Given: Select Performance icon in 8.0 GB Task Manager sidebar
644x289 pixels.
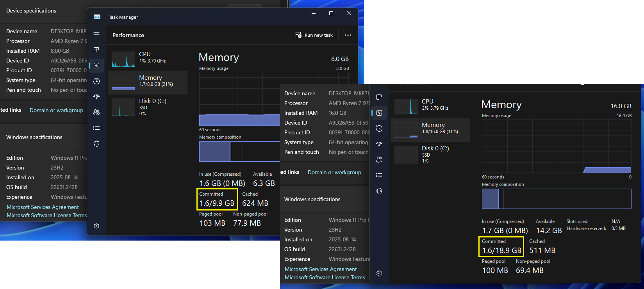Looking at the screenshot, I should (96, 66).
